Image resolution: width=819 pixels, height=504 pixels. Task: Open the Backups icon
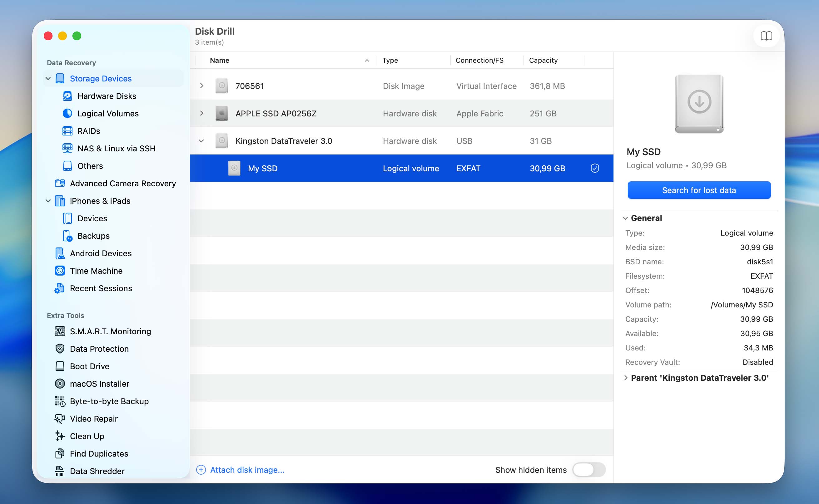pos(67,236)
